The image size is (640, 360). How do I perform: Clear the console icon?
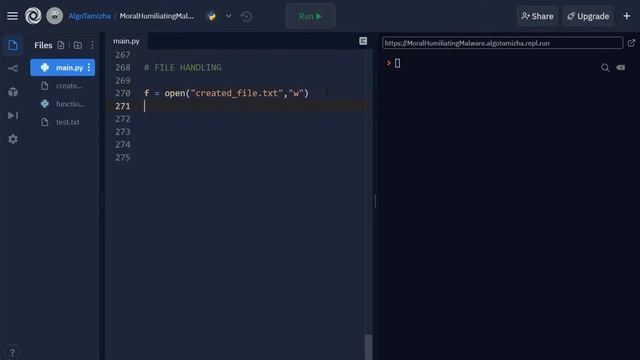tap(621, 68)
